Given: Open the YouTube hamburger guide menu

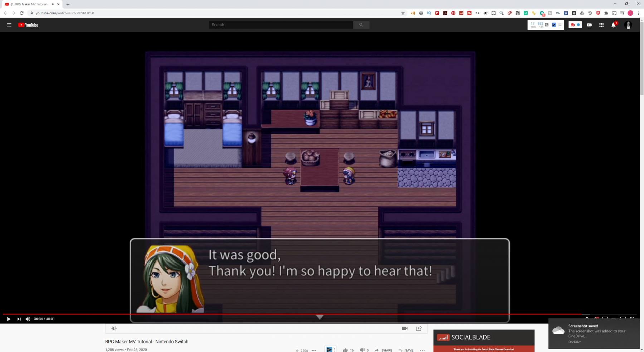Looking at the screenshot, I should pyautogui.click(x=9, y=25).
